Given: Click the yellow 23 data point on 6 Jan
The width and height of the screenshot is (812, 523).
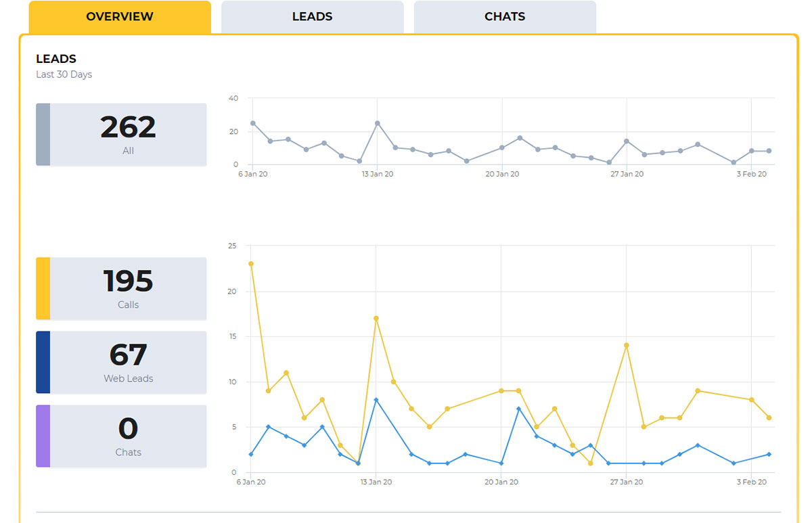Looking at the screenshot, I should 251,264.
